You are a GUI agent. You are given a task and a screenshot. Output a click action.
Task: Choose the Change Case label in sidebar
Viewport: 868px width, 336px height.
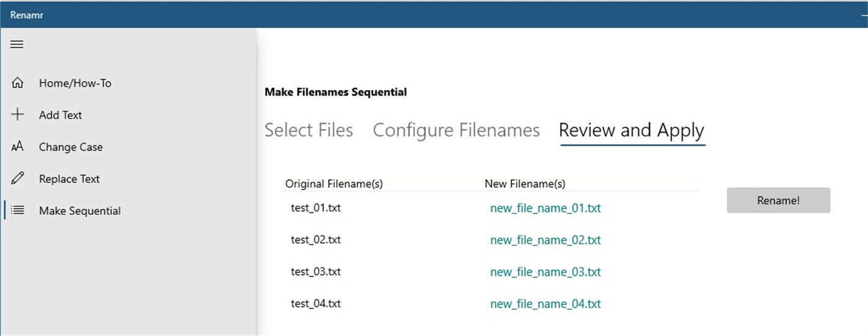point(71,147)
